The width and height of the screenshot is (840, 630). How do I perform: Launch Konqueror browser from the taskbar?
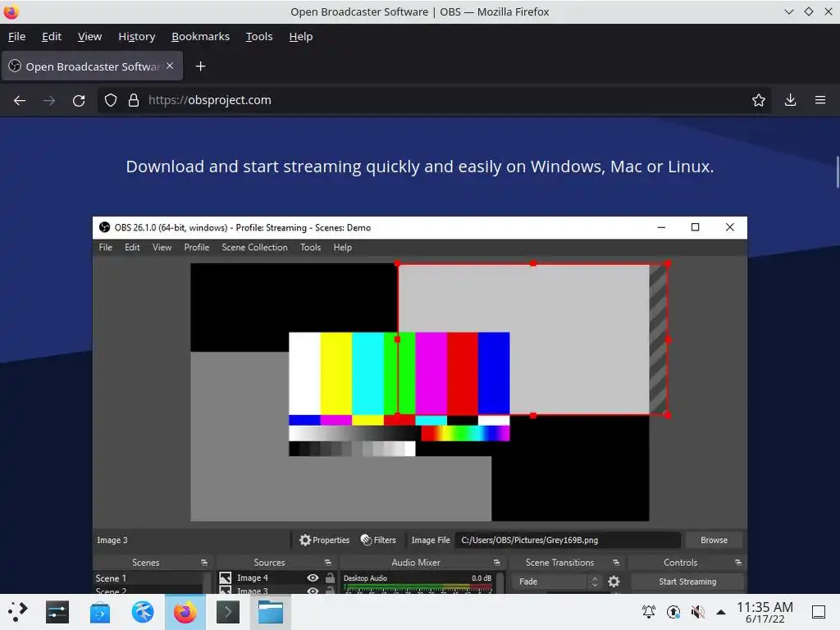point(143,612)
